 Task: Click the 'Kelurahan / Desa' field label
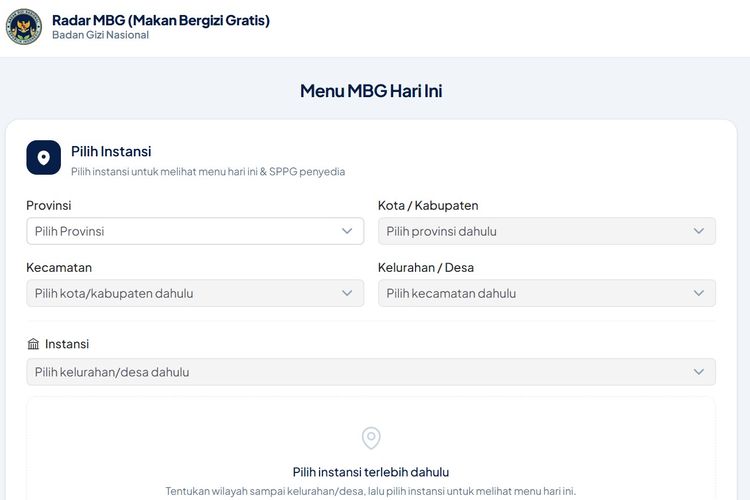coord(426,267)
